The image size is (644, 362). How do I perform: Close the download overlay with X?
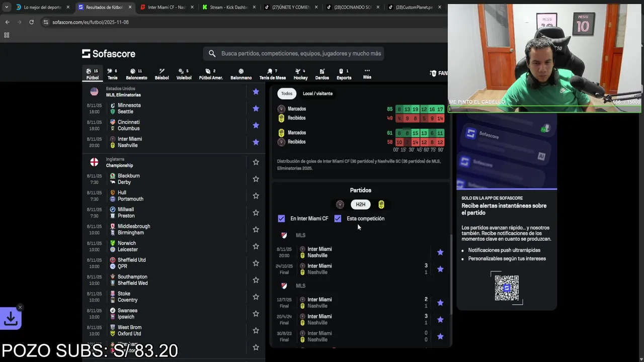[20, 307]
